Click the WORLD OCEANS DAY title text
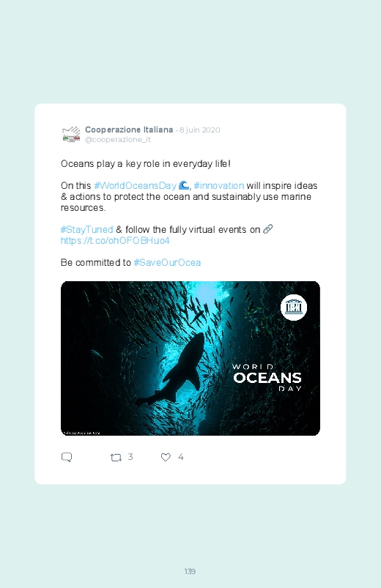The height and width of the screenshot is (588, 381). click(267, 377)
